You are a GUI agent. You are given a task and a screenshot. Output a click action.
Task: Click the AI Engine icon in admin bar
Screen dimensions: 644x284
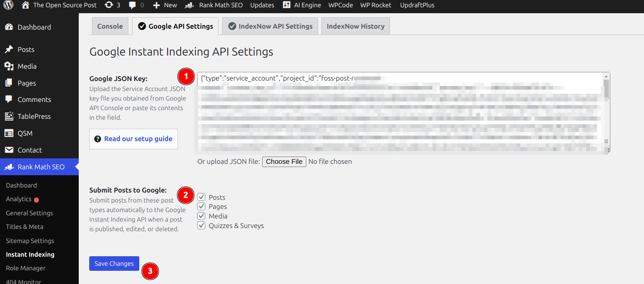[x=286, y=5]
